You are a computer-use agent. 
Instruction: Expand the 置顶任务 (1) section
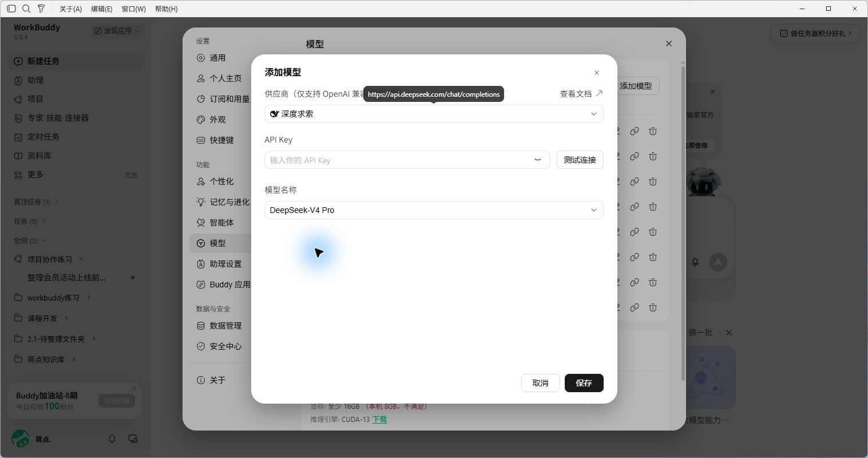coord(36,202)
